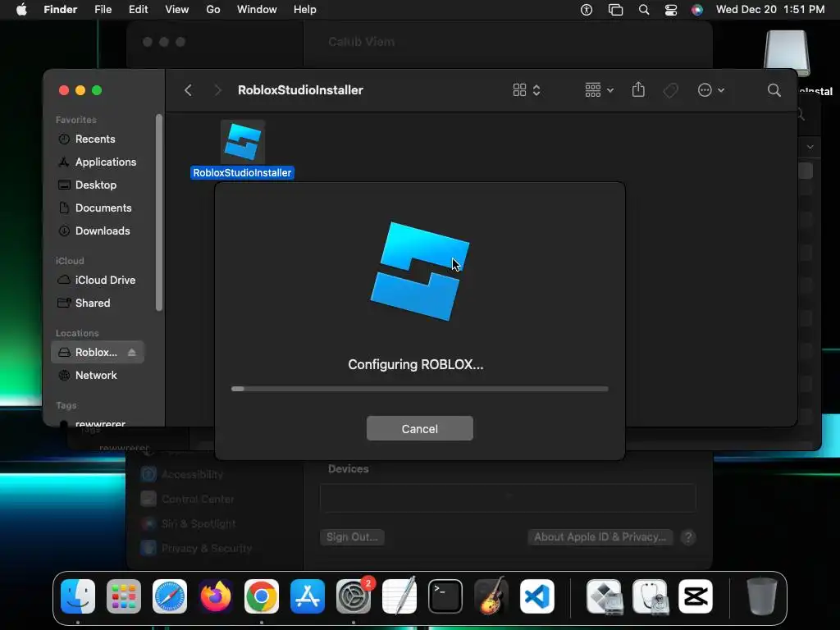This screenshot has height=630, width=840.
Task: Open the Help menu
Action: [x=305, y=10]
